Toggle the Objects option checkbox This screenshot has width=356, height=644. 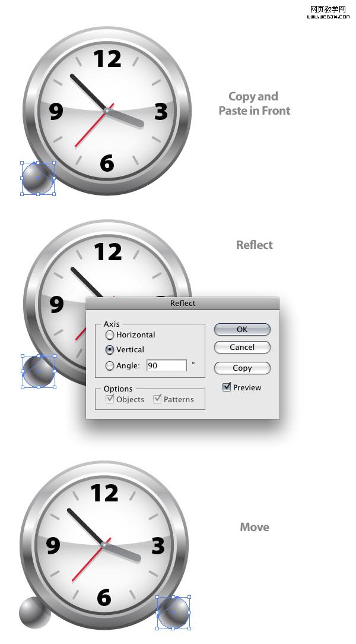(x=110, y=399)
